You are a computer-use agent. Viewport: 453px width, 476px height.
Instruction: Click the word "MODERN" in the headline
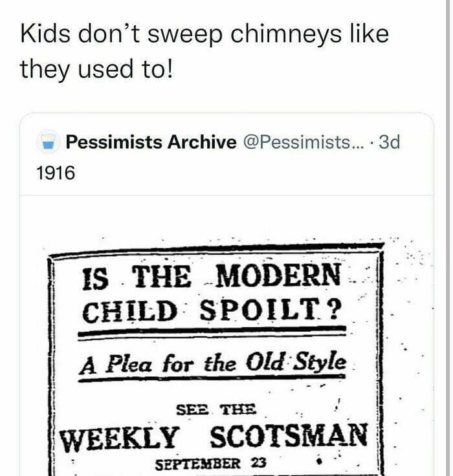278,278
